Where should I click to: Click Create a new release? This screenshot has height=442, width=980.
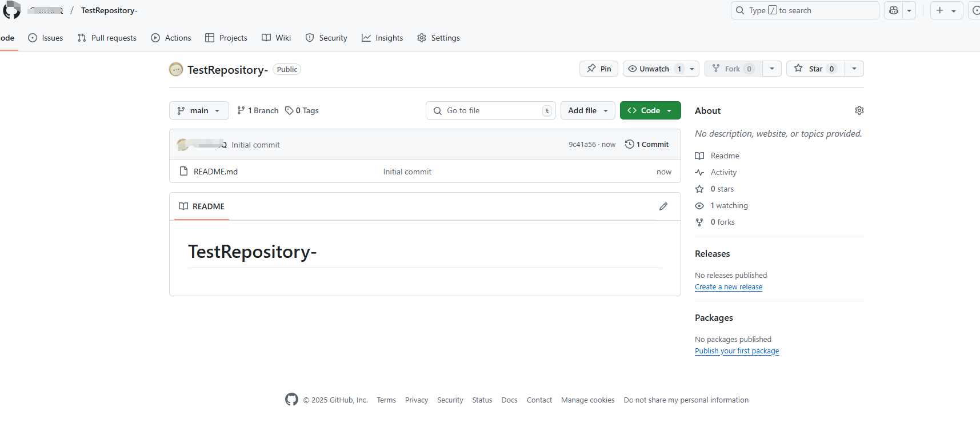[x=729, y=287]
